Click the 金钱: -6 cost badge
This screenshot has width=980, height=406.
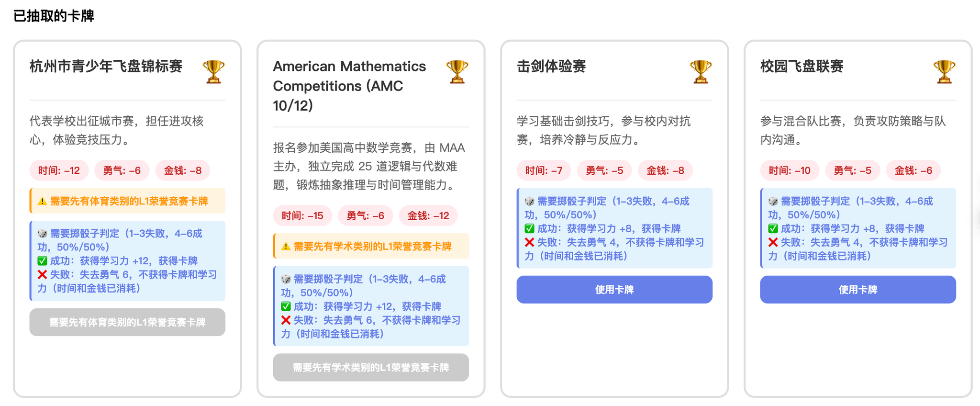[x=913, y=170]
